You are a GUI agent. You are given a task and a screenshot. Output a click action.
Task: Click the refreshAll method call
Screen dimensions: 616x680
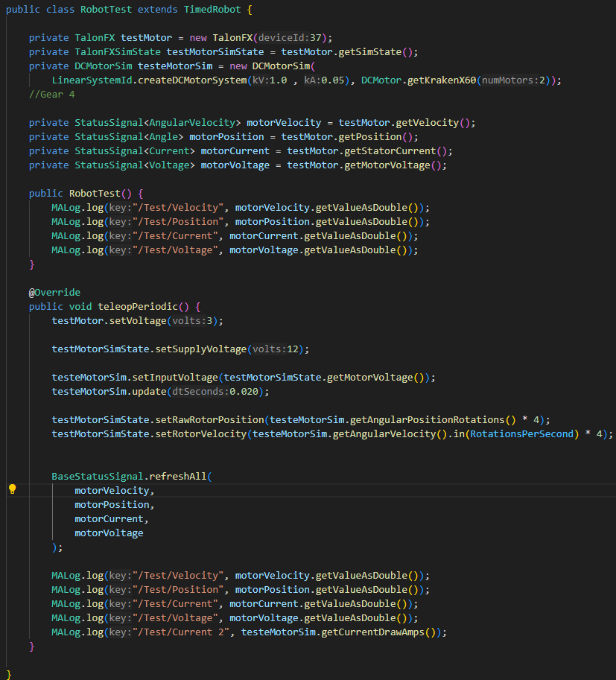tap(178, 476)
